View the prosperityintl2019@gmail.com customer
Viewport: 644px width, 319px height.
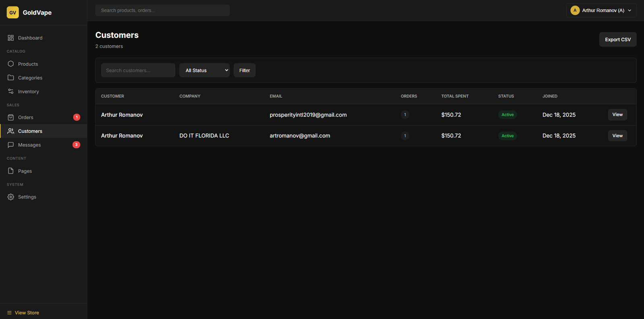coord(617,115)
